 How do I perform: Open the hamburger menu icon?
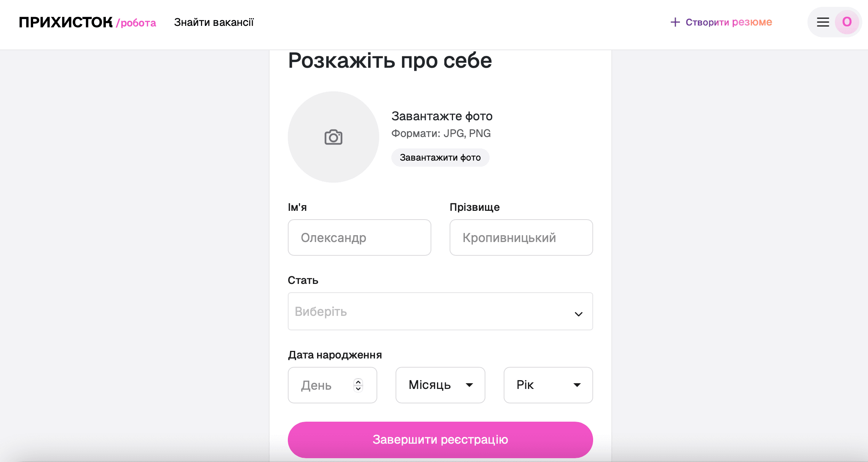pyautogui.click(x=823, y=22)
